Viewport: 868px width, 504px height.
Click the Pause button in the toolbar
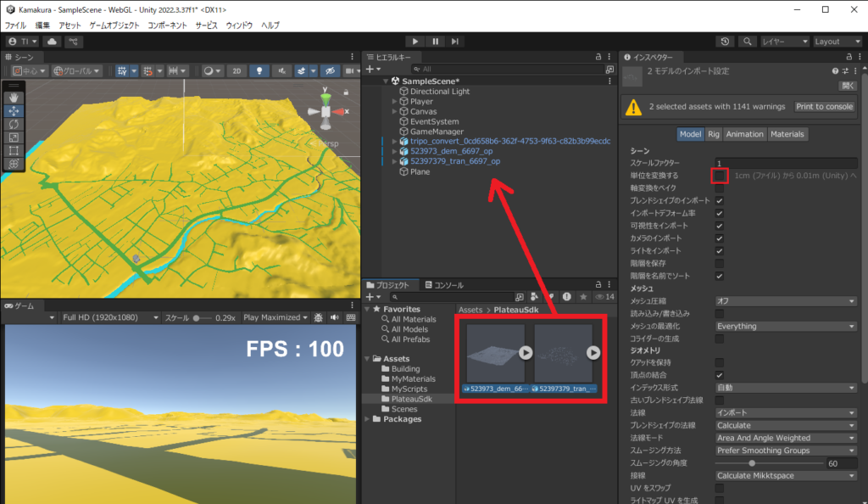pos(435,42)
